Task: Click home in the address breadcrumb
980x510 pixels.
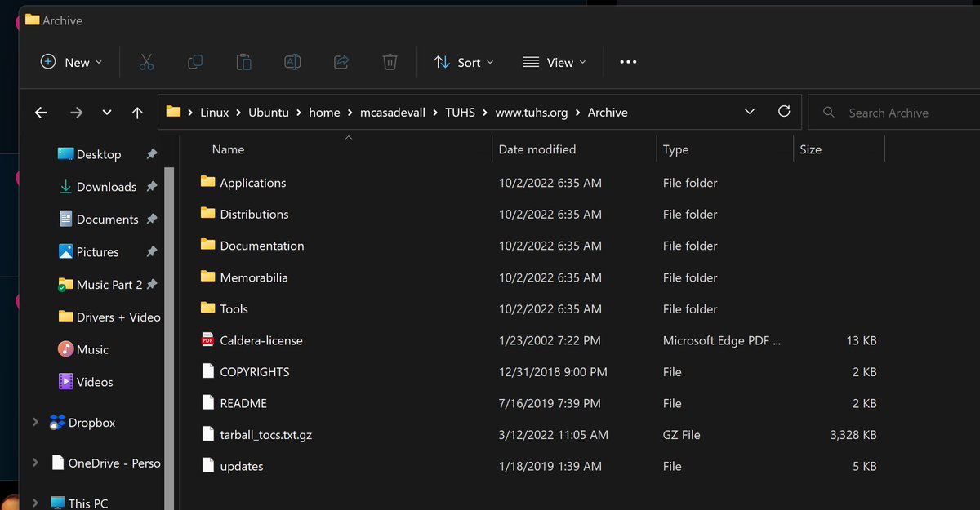Action: point(324,113)
